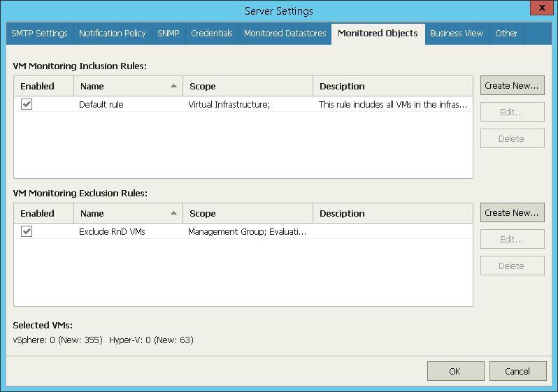Click the 'This rule includes all VMs' description
This screenshot has height=392, width=558.
coord(392,105)
